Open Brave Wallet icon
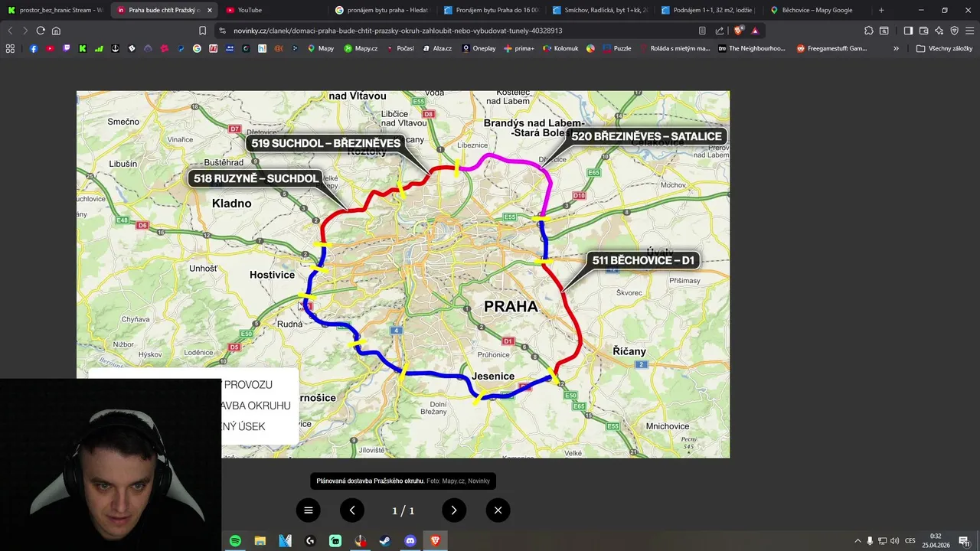The width and height of the screenshot is (980, 551). (924, 31)
